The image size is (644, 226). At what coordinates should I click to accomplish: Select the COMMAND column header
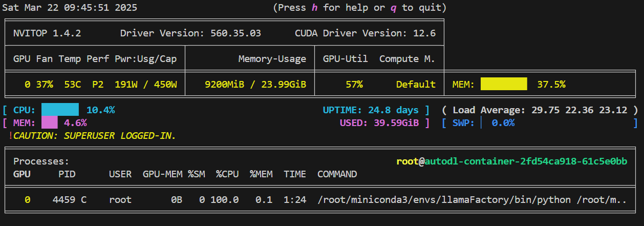(337, 174)
